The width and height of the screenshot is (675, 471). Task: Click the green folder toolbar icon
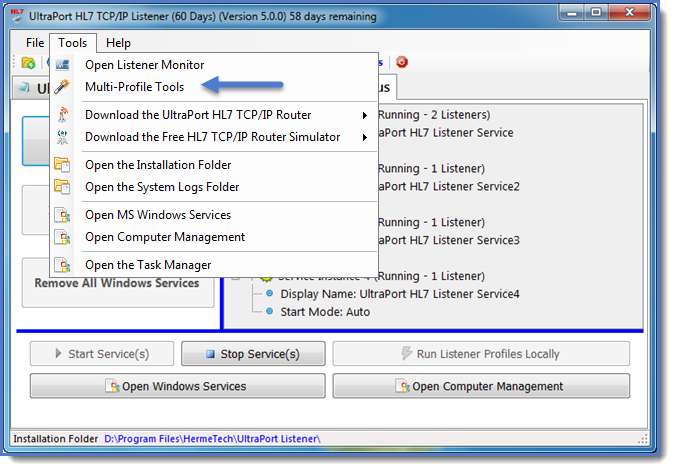(29, 63)
